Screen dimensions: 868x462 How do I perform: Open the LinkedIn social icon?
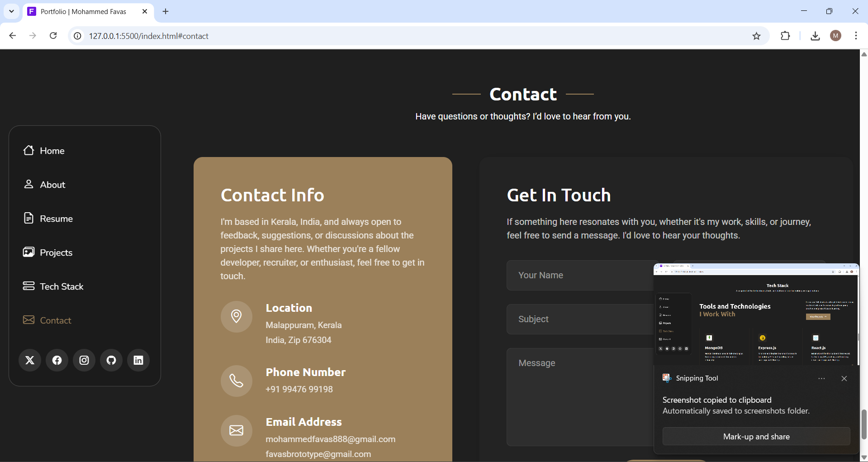click(138, 360)
